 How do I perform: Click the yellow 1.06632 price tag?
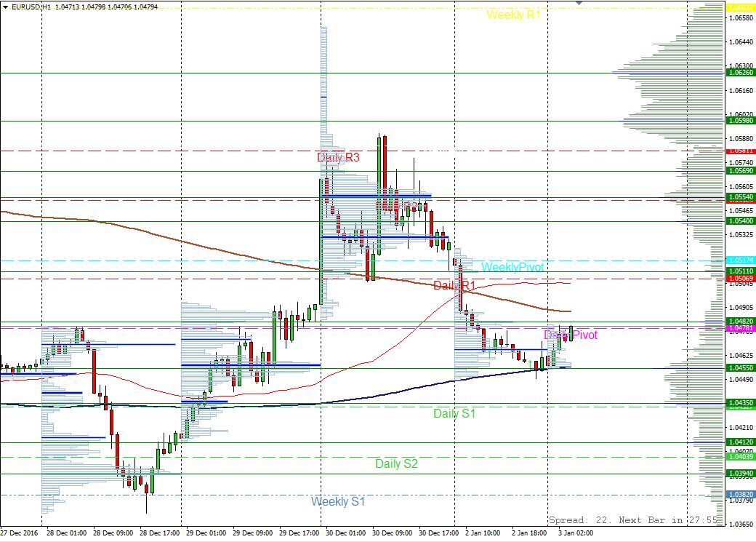[x=741, y=8]
